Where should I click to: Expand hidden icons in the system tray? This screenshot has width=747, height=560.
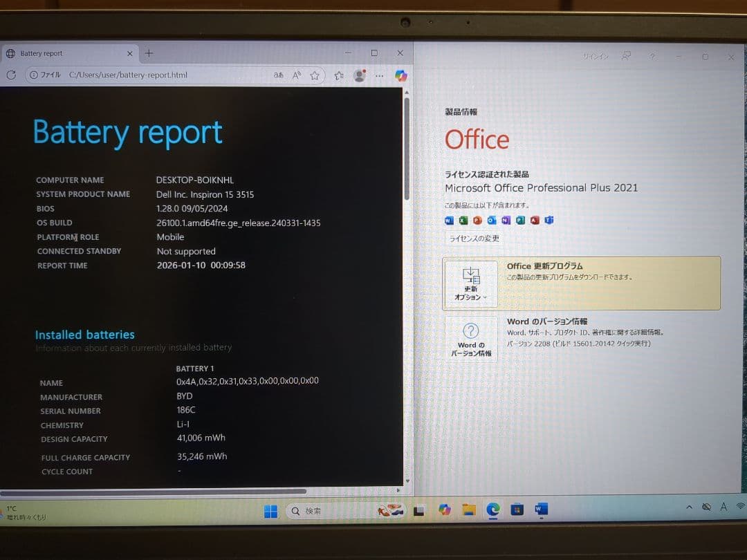pyautogui.click(x=689, y=507)
